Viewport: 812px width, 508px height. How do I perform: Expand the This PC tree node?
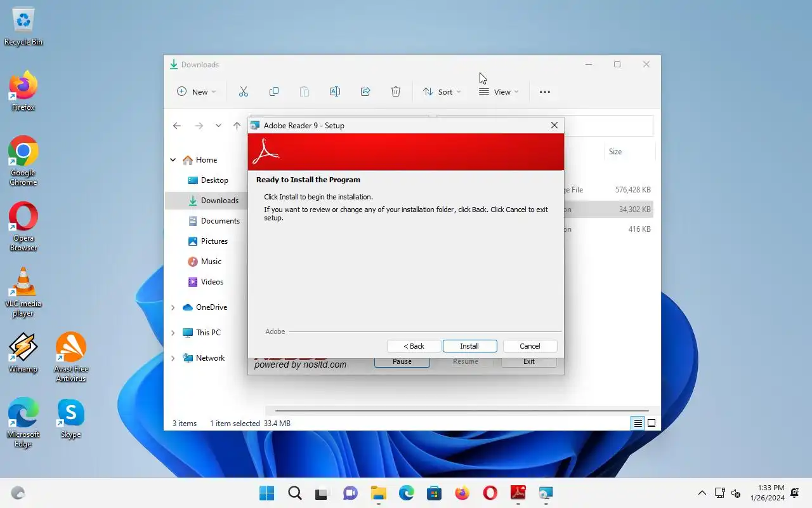(173, 333)
